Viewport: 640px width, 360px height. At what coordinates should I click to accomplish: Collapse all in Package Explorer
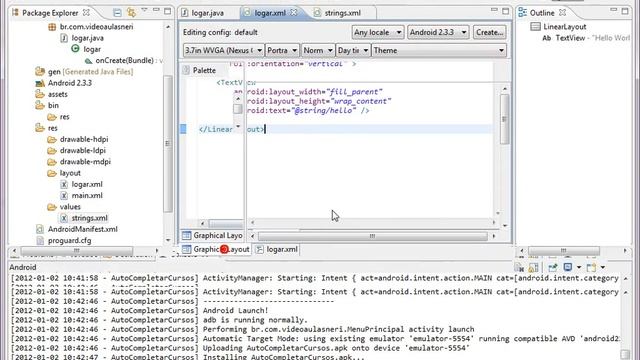click(117, 13)
